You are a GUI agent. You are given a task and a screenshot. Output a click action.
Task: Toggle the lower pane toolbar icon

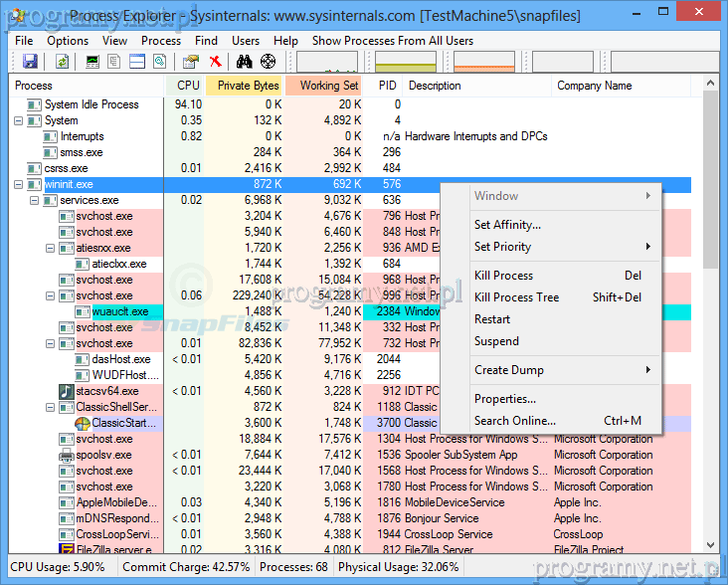click(136, 62)
